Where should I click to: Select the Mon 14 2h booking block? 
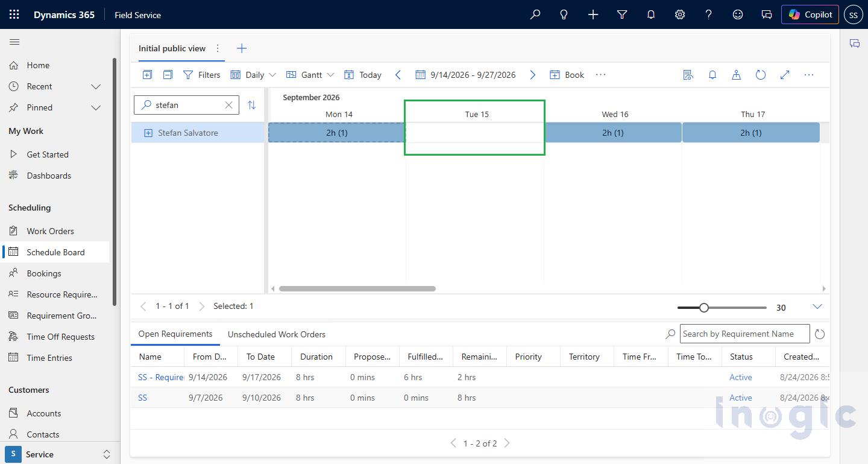(x=337, y=133)
